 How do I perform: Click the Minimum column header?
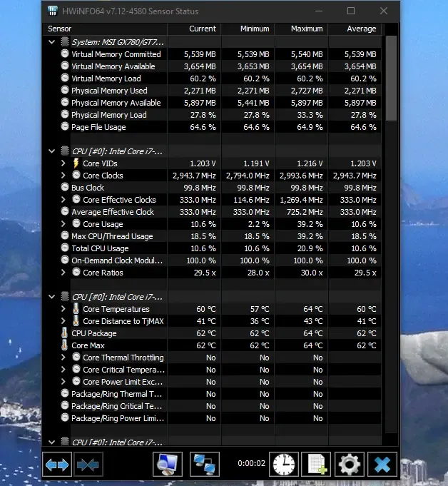click(x=248, y=29)
